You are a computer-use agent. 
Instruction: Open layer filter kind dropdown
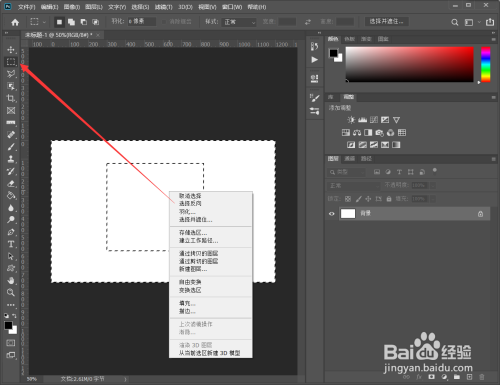click(346, 172)
